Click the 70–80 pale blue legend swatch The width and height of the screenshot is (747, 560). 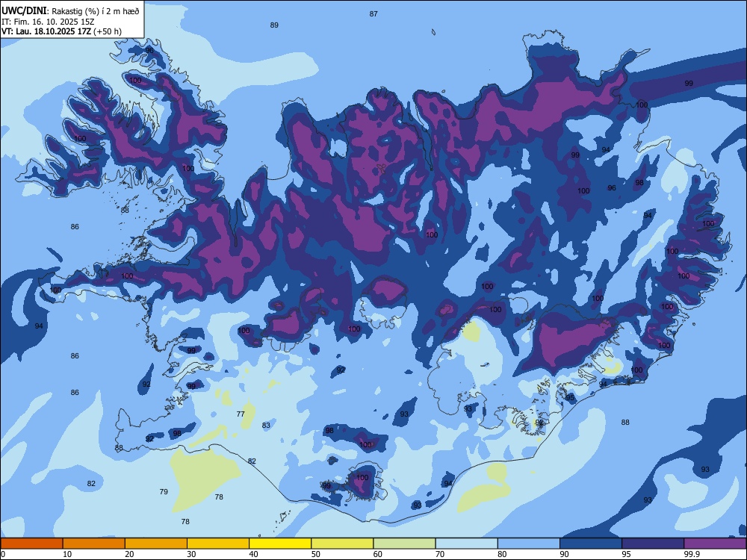coord(467,544)
